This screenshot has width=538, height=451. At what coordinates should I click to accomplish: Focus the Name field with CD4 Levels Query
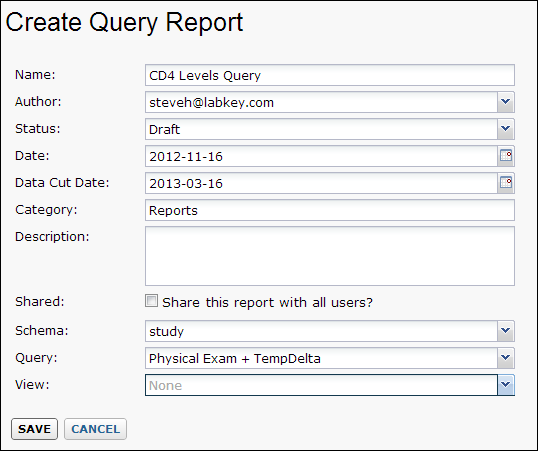(330, 75)
